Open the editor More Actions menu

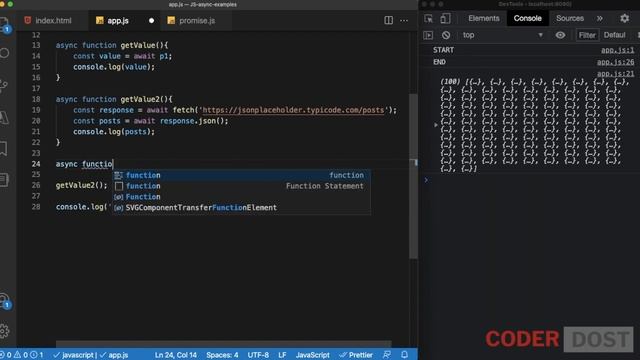coord(404,20)
